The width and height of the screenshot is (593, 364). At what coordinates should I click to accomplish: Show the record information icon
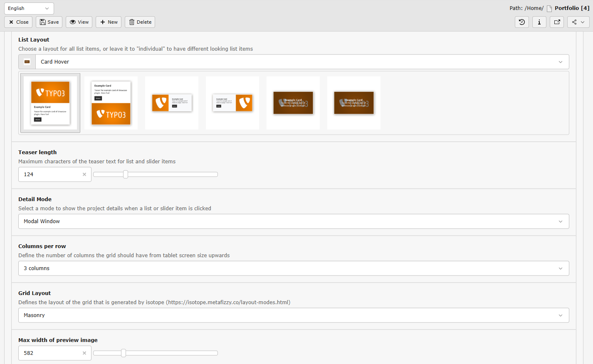[x=539, y=22]
